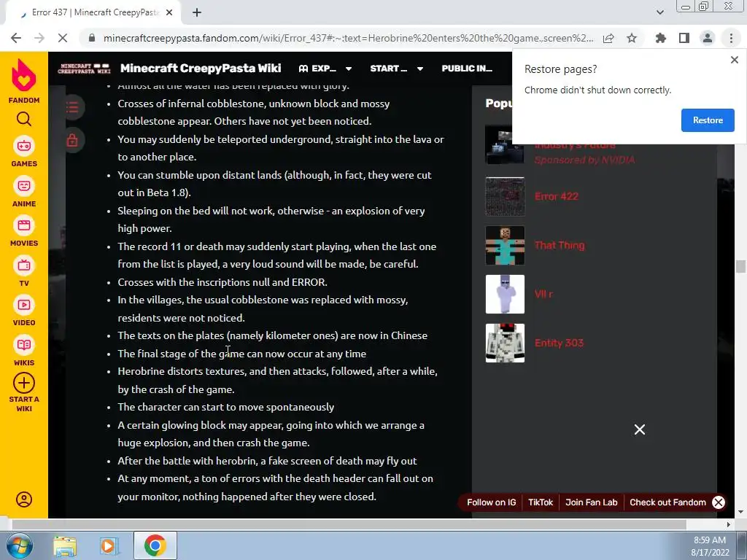747x560 pixels.
Task: Click the Entity 303 thumbnail image
Action: point(505,343)
